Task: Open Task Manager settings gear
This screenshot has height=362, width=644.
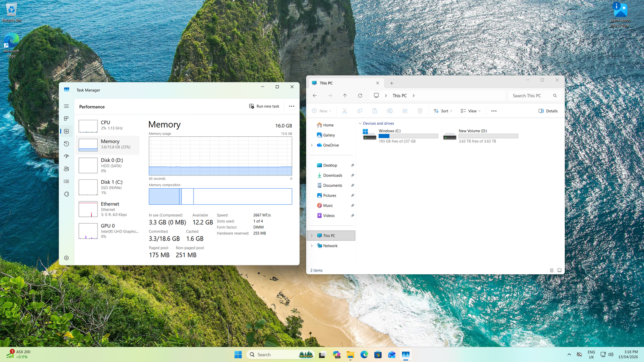Action: 66,258
